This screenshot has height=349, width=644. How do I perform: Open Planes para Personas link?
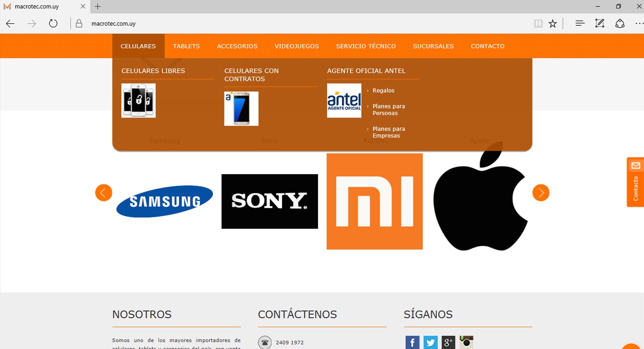388,110
